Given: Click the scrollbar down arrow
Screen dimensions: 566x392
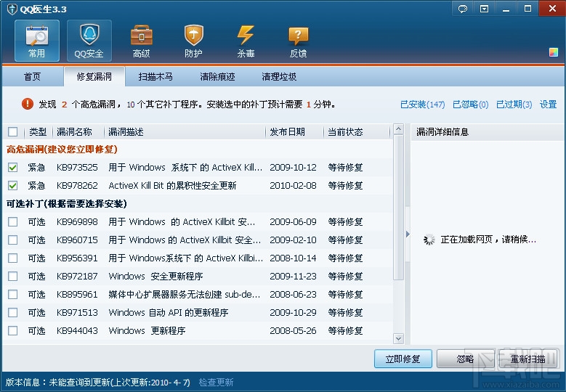Looking at the screenshot, I should (x=398, y=338).
